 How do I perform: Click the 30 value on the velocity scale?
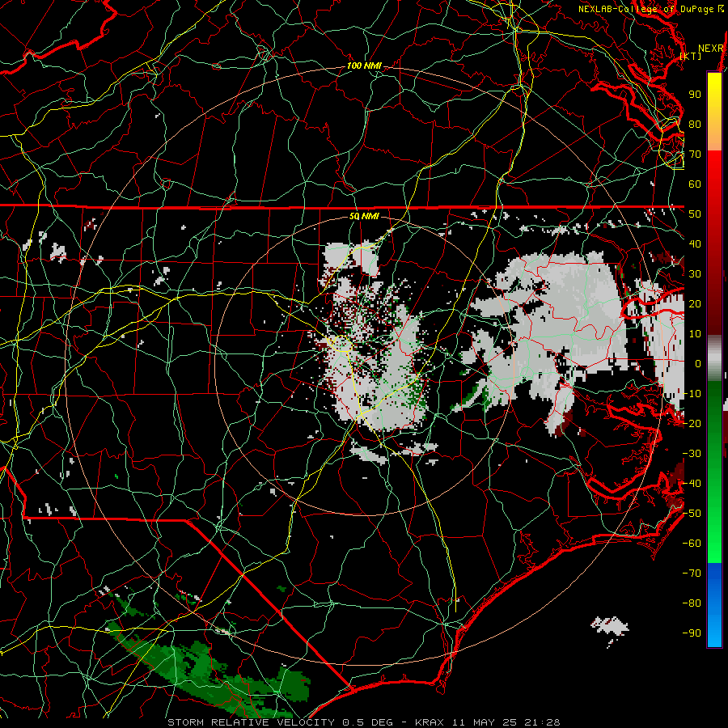tap(695, 274)
